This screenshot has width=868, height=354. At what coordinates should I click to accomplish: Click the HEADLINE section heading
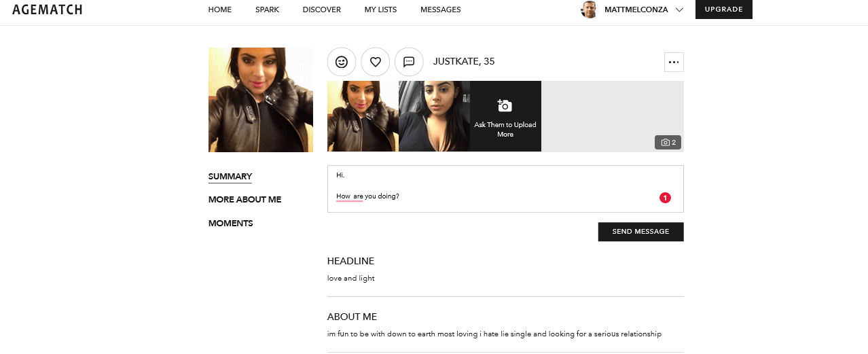[x=350, y=261]
